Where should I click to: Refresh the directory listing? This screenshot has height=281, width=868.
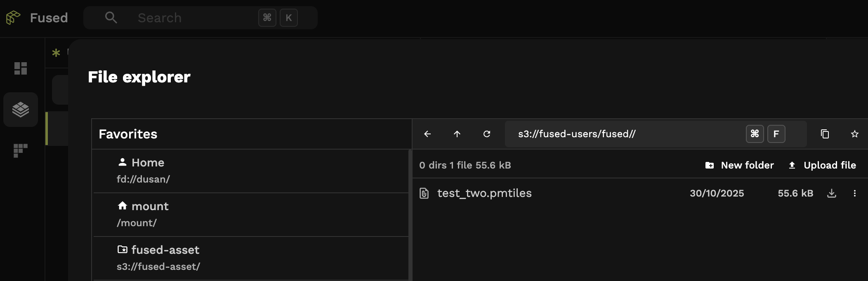click(x=487, y=134)
